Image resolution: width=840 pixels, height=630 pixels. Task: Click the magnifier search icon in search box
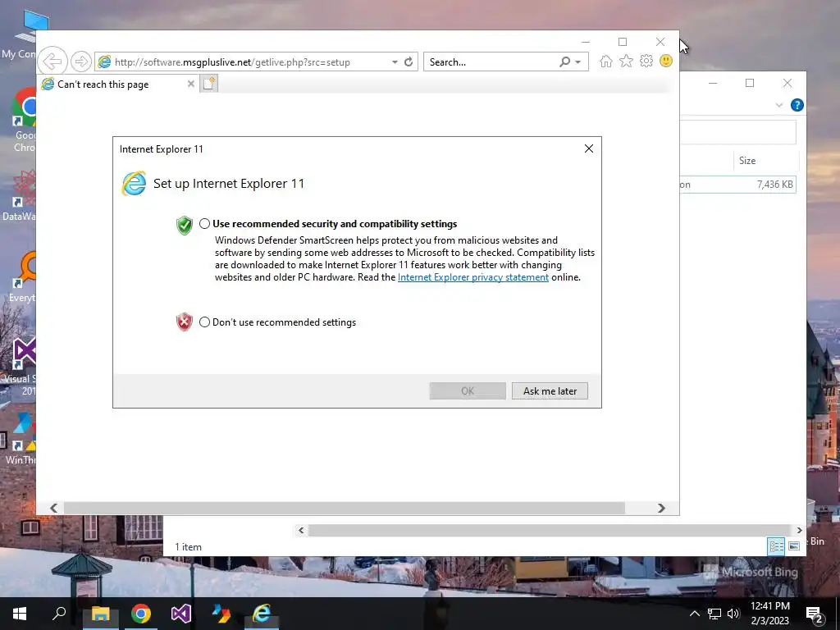564,62
